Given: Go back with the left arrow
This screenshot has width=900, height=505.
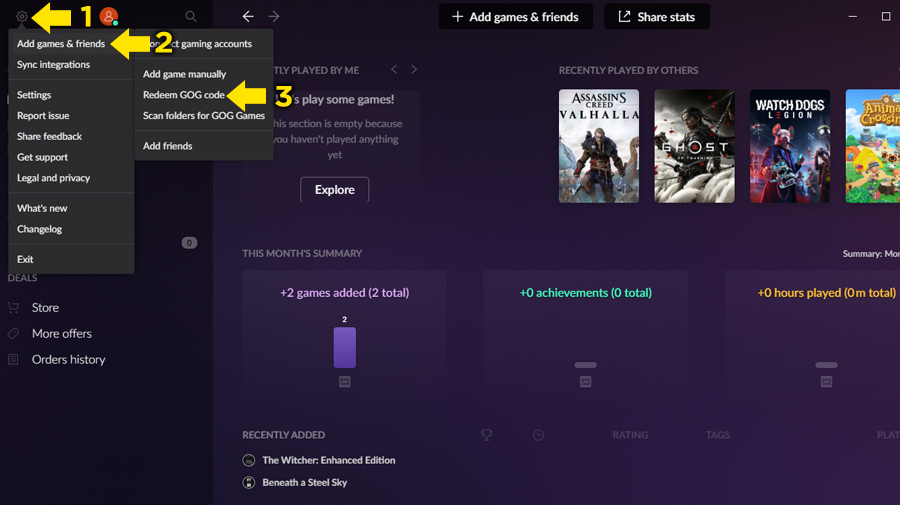Looking at the screenshot, I should tap(248, 17).
